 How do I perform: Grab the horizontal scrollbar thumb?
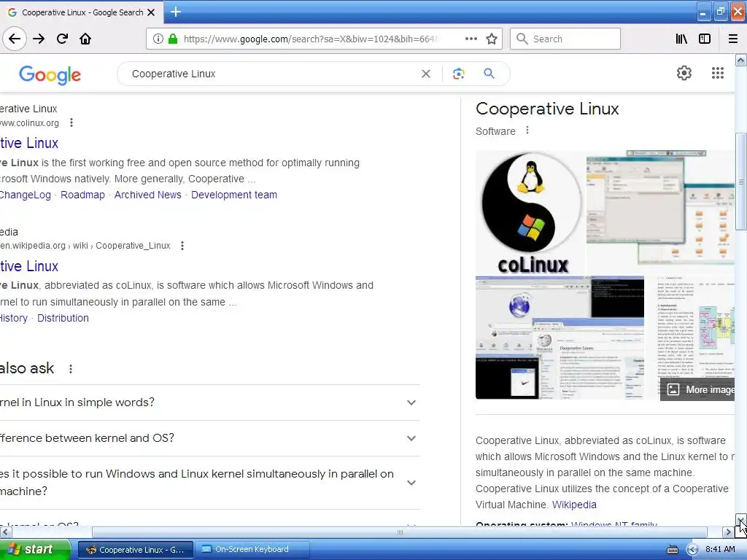(x=399, y=532)
